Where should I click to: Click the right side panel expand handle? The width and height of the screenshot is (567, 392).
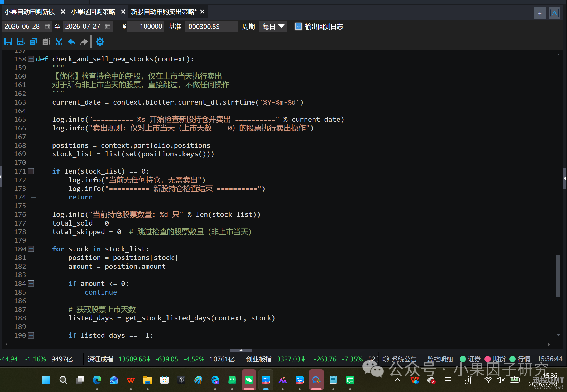click(x=564, y=178)
